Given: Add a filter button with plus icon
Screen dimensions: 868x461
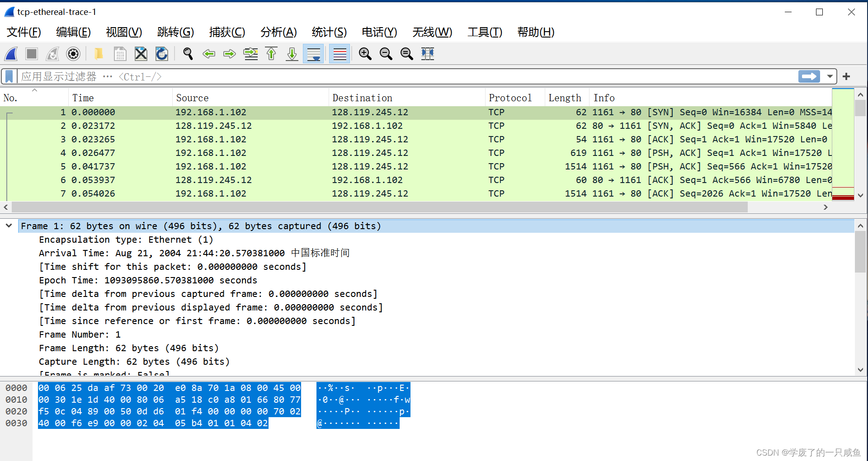Looking at the screenshot, I should (x=846, y=76).
